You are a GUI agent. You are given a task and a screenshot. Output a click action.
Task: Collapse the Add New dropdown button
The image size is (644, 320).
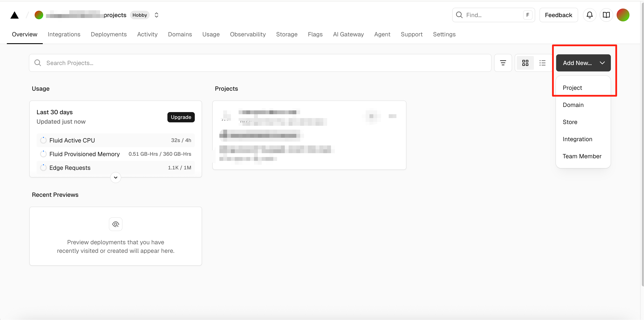(x=583, y=63)
